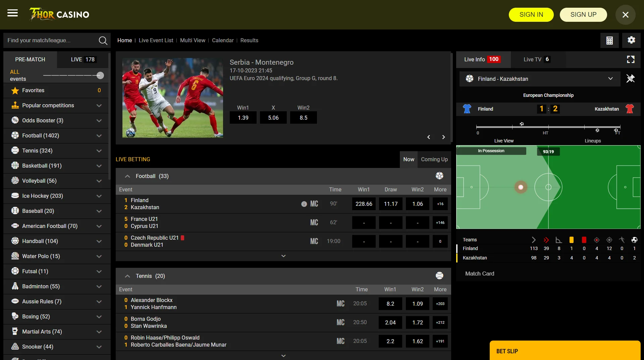The width and height of the screenshot is (644, 360).
Task: Unpin the live match tracker
Action: click(x=631, y=79)
